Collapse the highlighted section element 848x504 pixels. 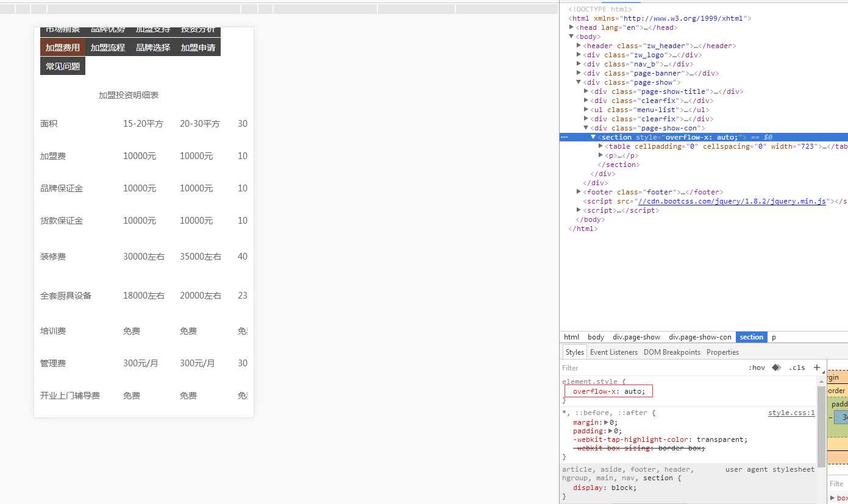593,137
